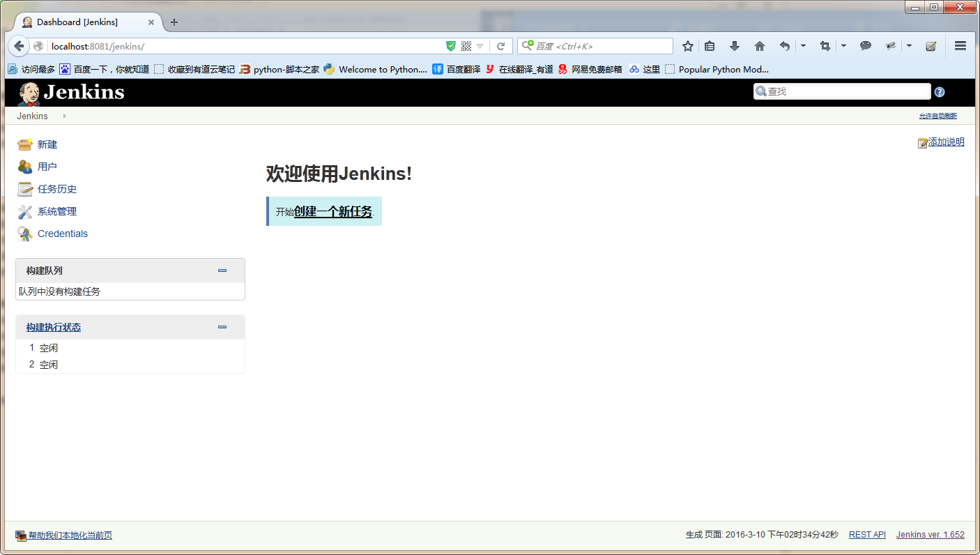This screenshot has height=555, width=980.
Task: Open the bookmarks list icon
Action: point(710,46)
